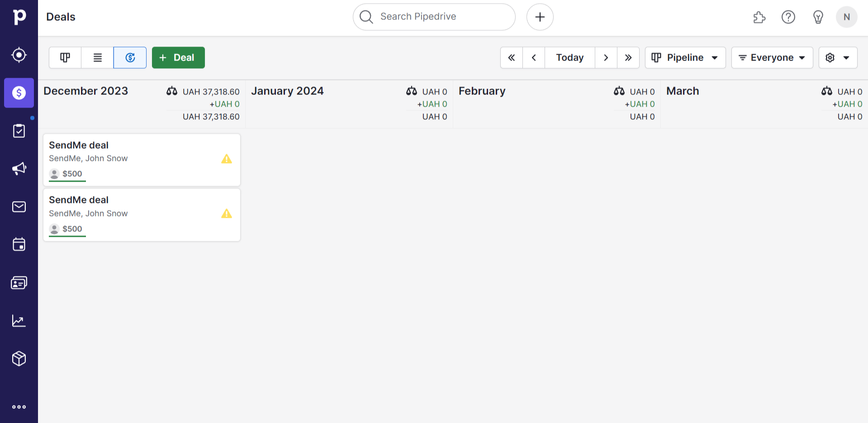Viewport: 868px width, 423px height.
Task: Focus the Search Pipedrive field
Action: click(434, 17)
